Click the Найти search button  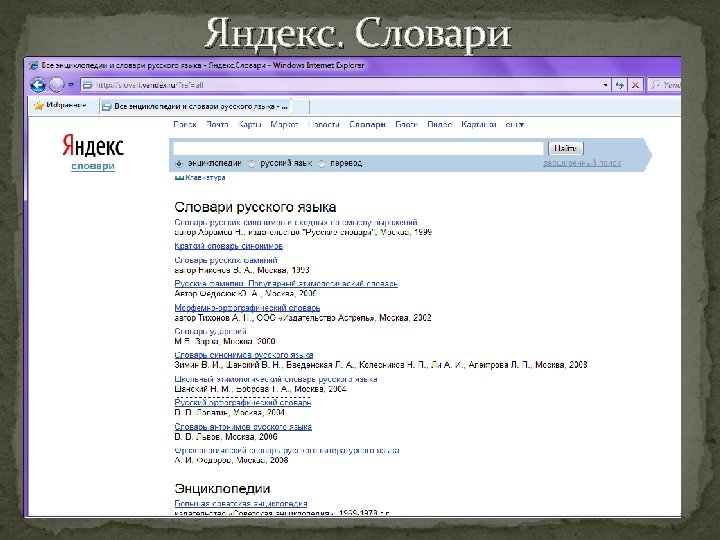tap(566, 148)
